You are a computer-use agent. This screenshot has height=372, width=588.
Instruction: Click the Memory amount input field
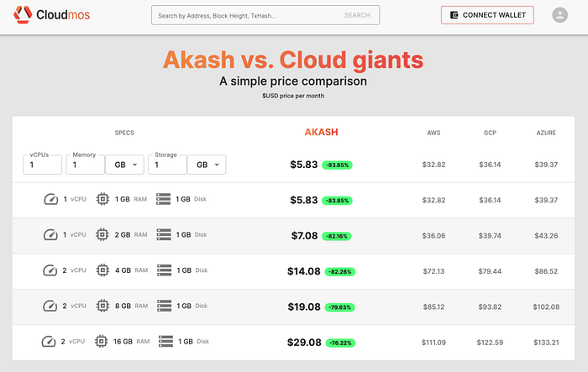point(85,165)
